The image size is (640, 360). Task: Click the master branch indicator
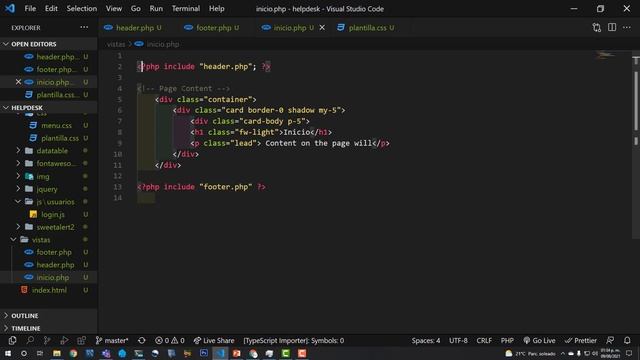[112, 340]
